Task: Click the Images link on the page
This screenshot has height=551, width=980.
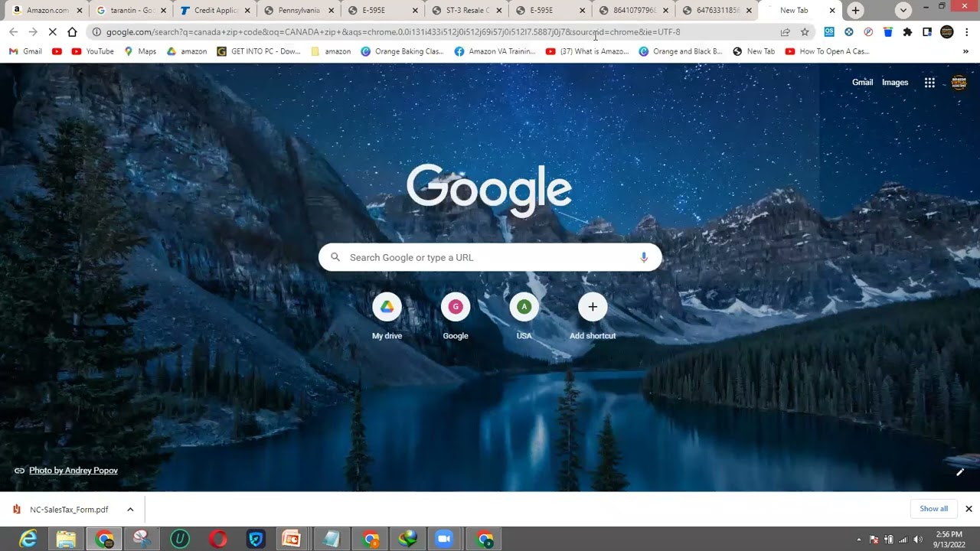Action: (895, 83)
